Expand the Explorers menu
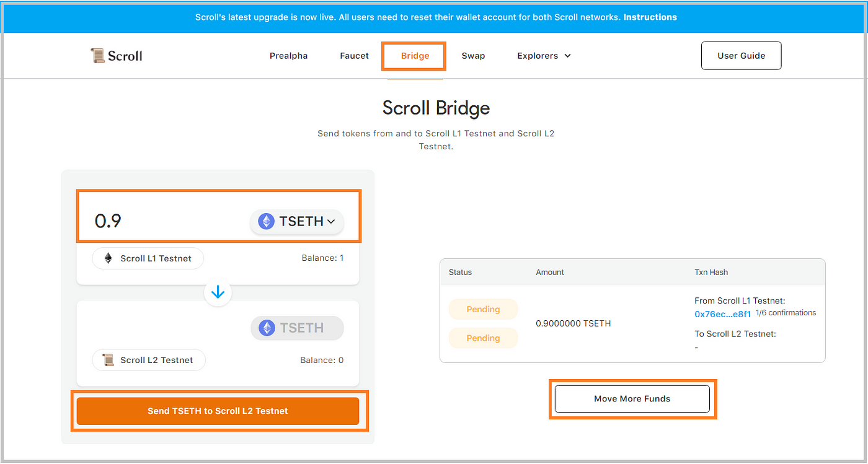This screenshot has height=464, width=868. click(544, 56)
